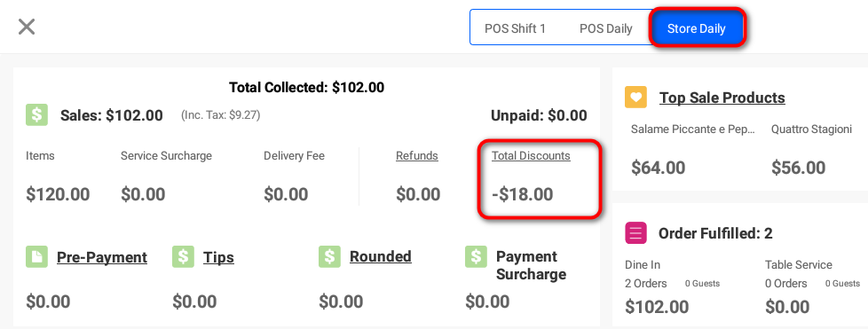The height and width of the screenshot is (329, 868).
Task: Open the Rounded amount link
Action: [380, 256]
